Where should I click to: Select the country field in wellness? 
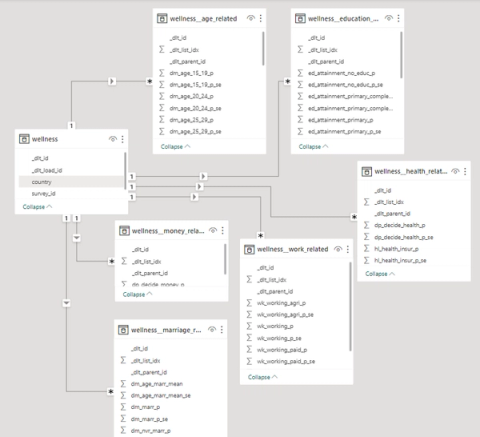coord(71,182)
